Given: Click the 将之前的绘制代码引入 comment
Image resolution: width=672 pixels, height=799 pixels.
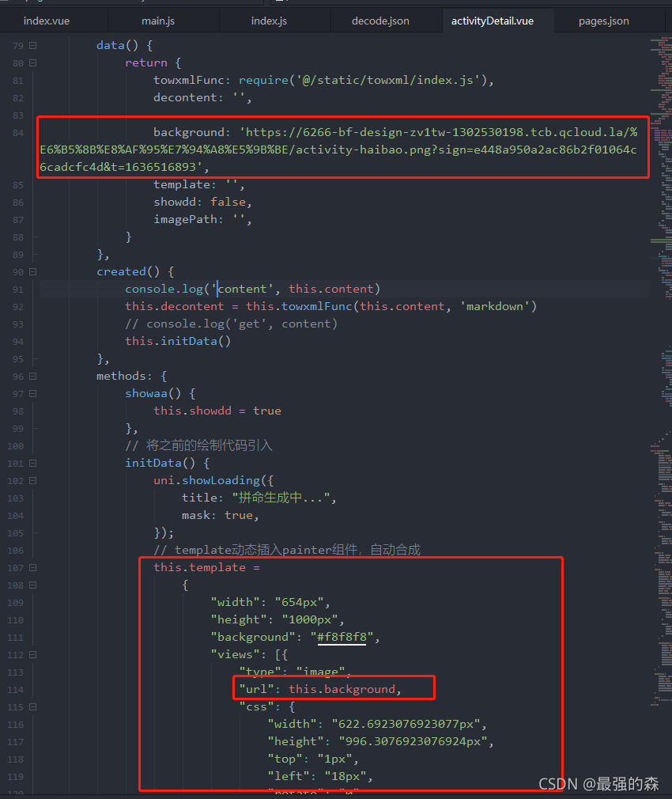Looking at the screenshot, I should click(198, 445).
